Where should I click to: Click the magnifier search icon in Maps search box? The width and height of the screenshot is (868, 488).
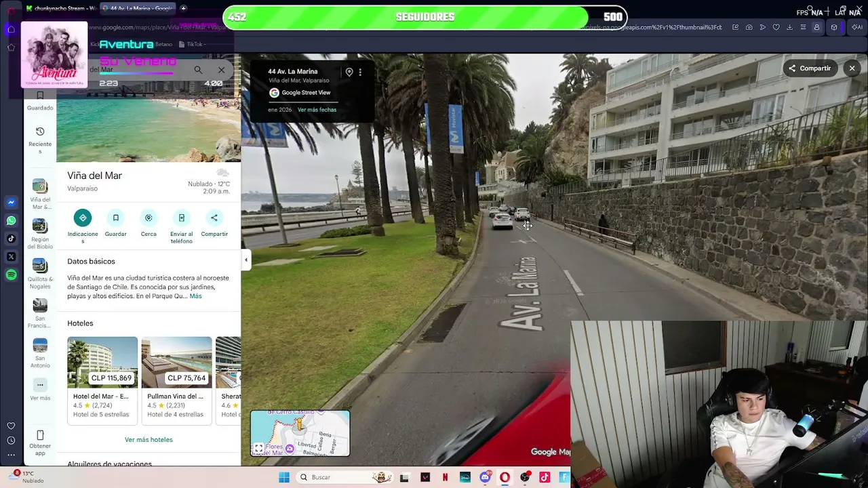[x=198, y=70]
